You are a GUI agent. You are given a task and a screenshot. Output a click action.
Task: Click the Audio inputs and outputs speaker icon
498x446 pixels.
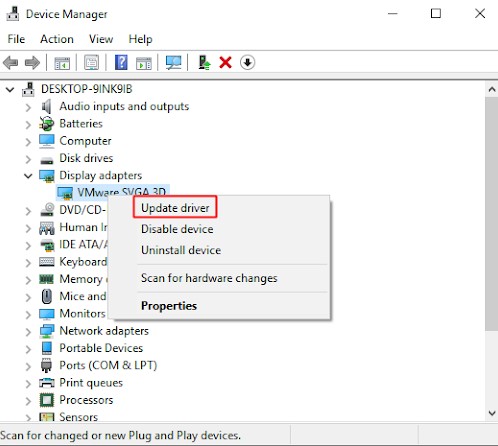(47, 106)
